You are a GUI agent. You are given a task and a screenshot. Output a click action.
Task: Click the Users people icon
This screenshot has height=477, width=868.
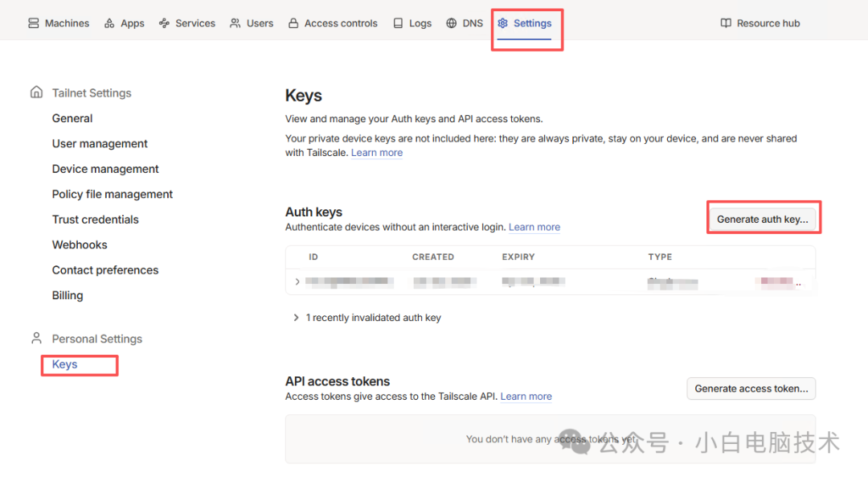[235, 23]
